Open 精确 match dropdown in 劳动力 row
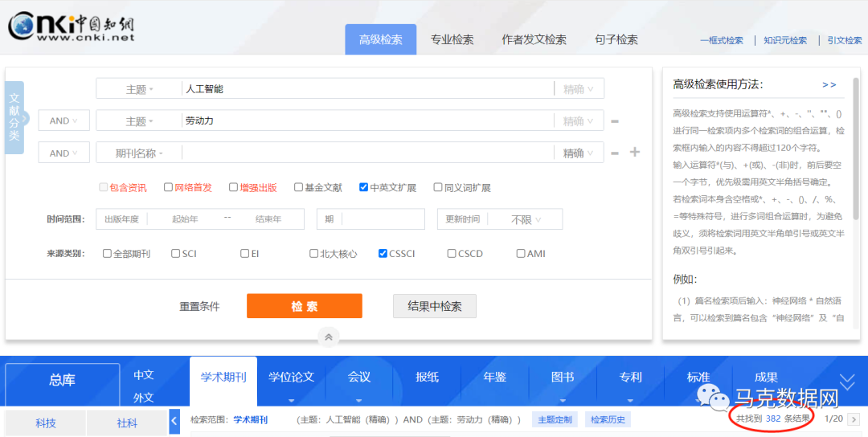The height and width of the screenshot is (437, 868). (x=579, y=121)
